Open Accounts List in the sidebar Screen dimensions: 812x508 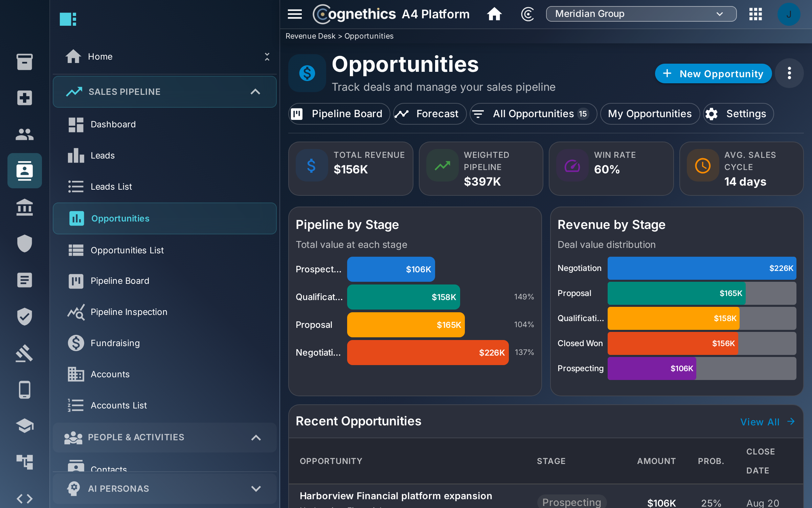[x=165, y=405]
